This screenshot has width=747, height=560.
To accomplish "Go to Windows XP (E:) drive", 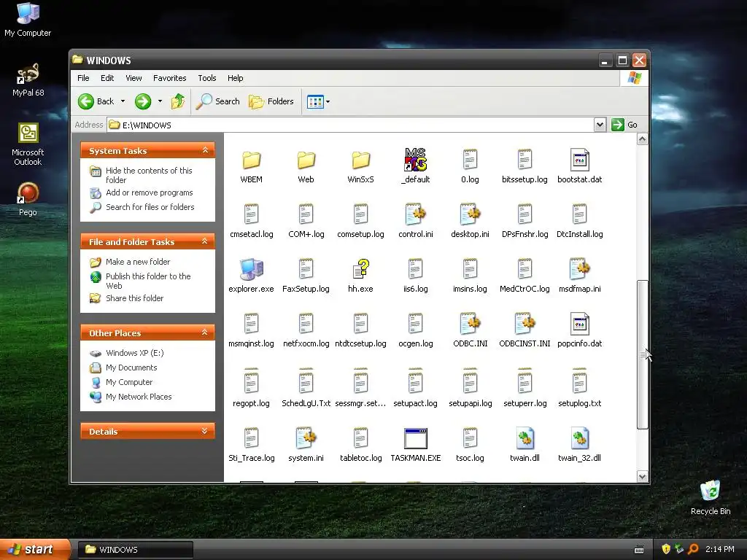I will [134, 353].
